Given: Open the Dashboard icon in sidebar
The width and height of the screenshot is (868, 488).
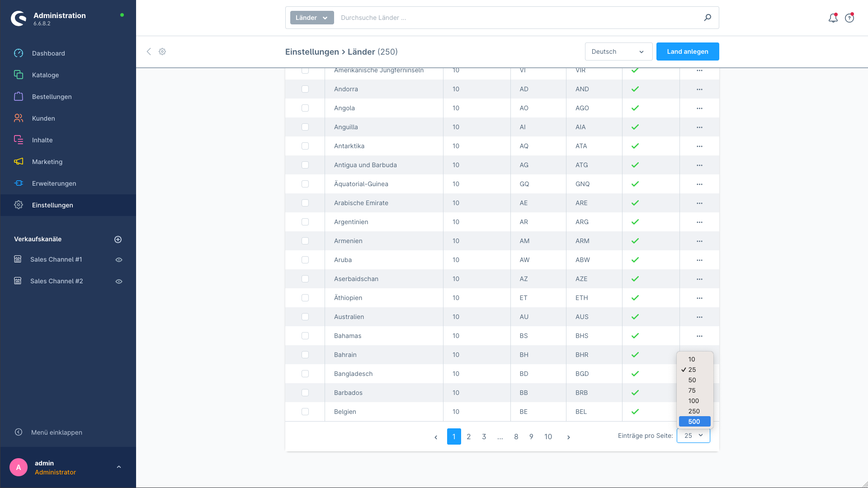Looking at the screenshot, I should [x=19, y=53].
